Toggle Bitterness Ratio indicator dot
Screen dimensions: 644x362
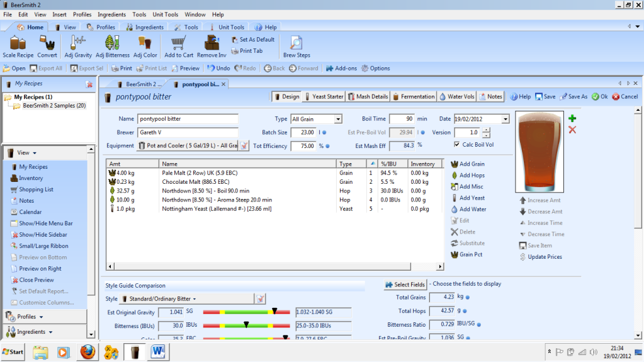click(479, 325)
